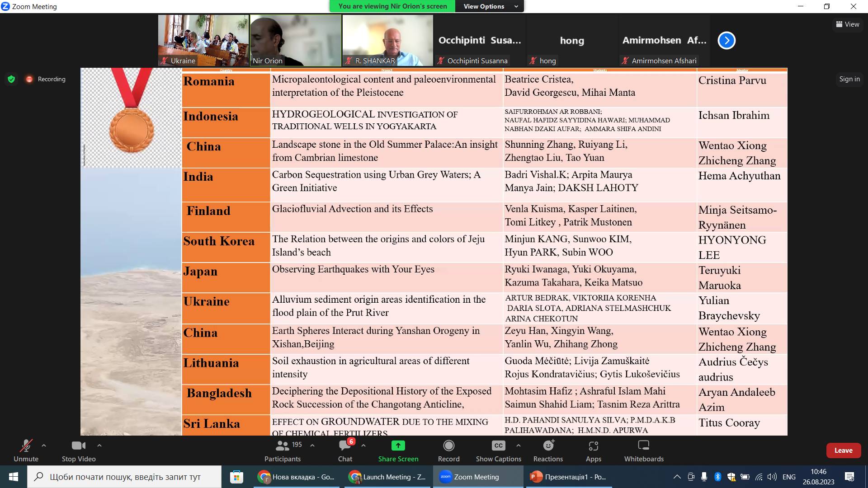Open the volume control in system tray
Screen dimensions: 868x488
coord(772,477)
